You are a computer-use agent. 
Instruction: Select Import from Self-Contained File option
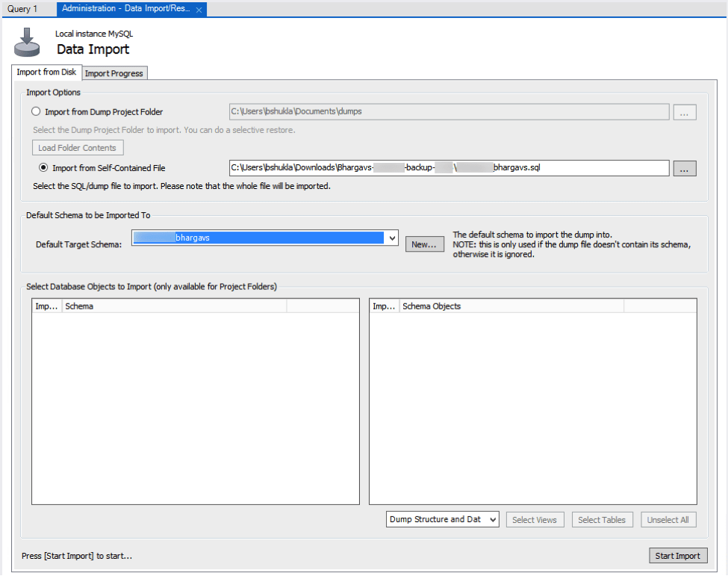[x=43, y=168]
